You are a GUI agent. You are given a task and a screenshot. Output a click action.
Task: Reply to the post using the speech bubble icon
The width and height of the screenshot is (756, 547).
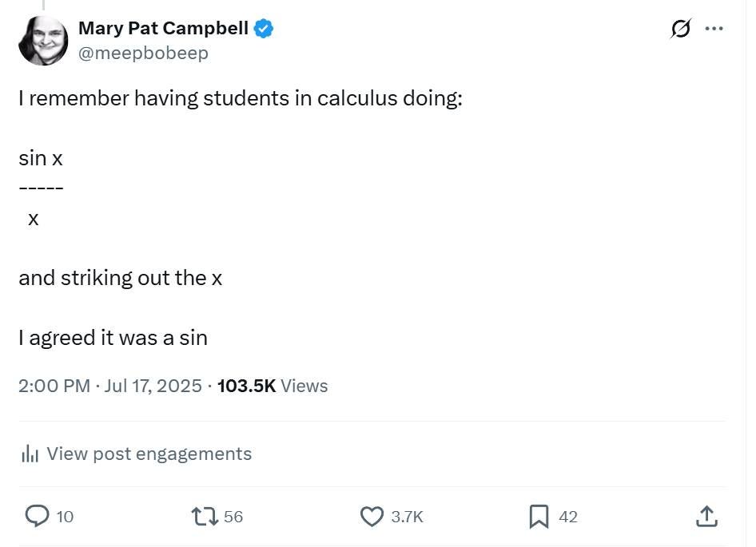tap(38, 517)
